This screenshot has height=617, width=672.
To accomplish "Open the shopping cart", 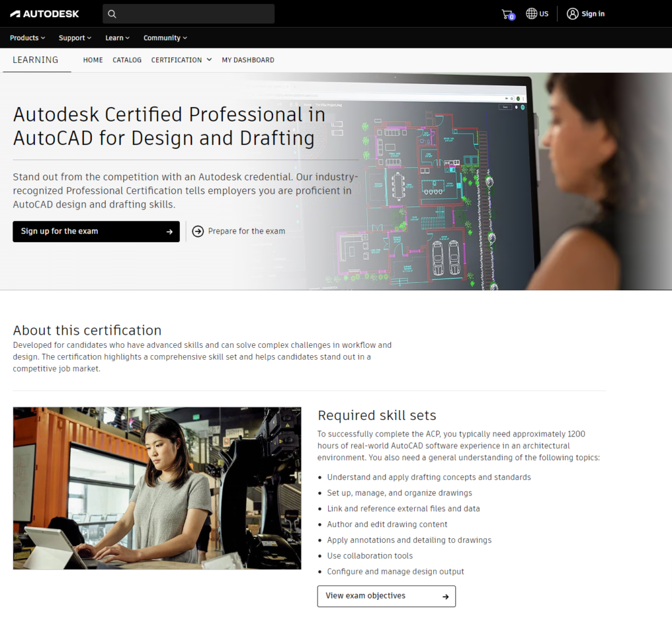I will tap(505, 14).
